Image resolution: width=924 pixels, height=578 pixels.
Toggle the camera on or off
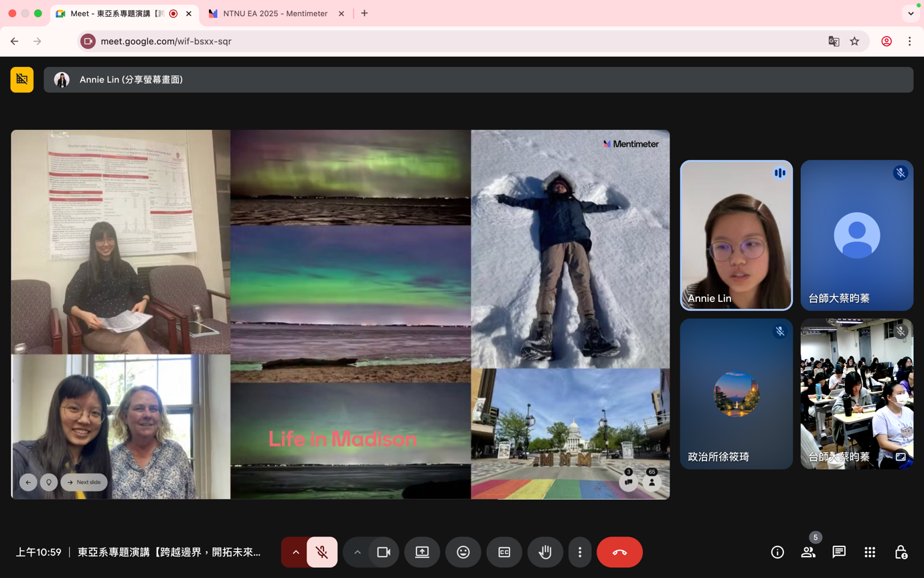coord(384,553)
